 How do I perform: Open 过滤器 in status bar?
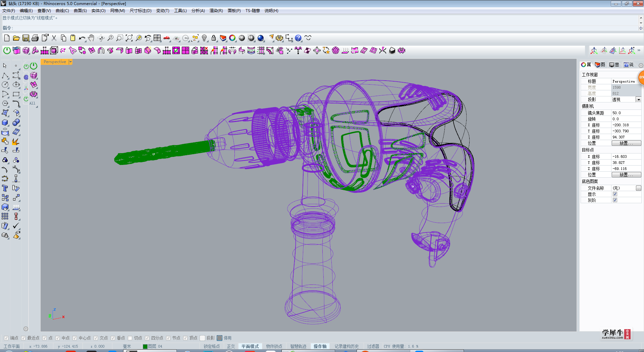point(373,346)
